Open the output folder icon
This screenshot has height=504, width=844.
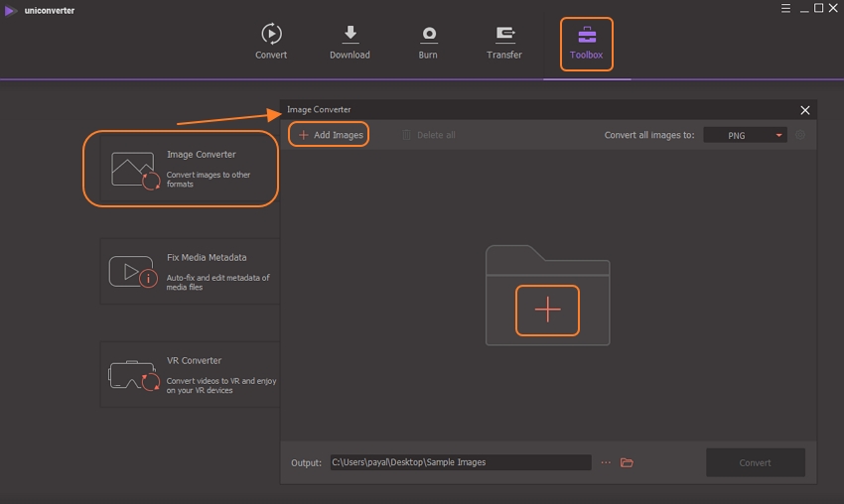coord(627,462)
